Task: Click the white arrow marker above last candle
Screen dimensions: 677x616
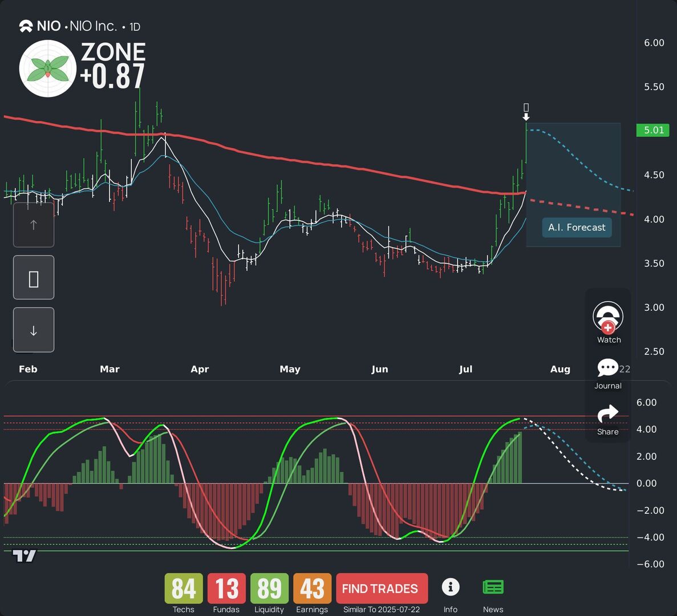Action: point(526,117)
